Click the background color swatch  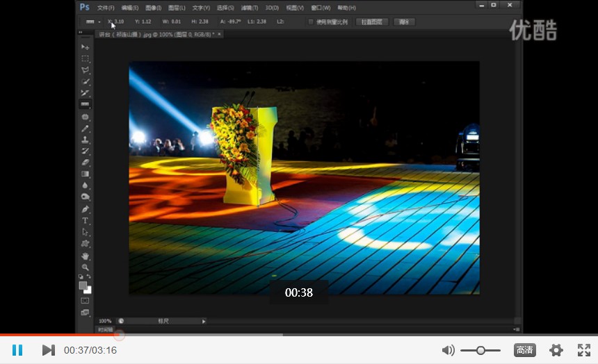[x=88, y=290]
